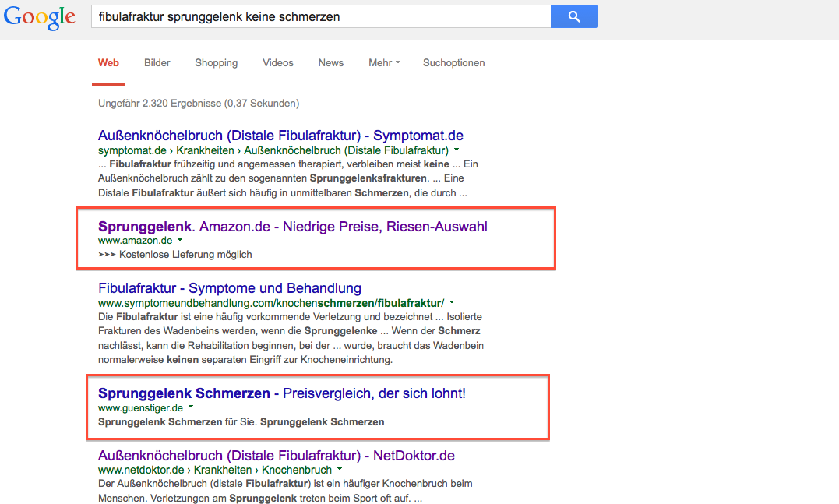Open the News tab
The width and height of the screenshot is (839, 504).
click(x=330, y=62)
